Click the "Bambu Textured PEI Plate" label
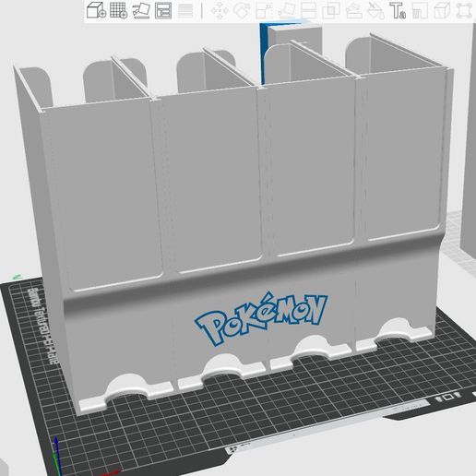The width and height of the screenshot is (476, 476). pos(42,326)
